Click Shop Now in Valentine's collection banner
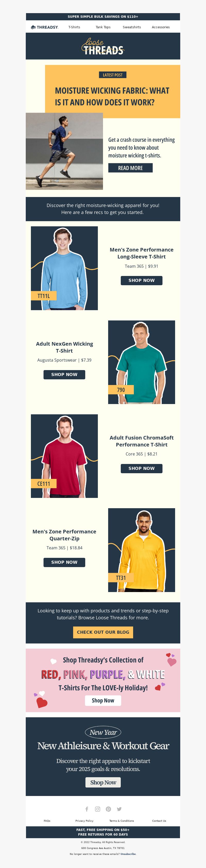Viewport: 206px width, 868px height. click(x=103, y=701)
